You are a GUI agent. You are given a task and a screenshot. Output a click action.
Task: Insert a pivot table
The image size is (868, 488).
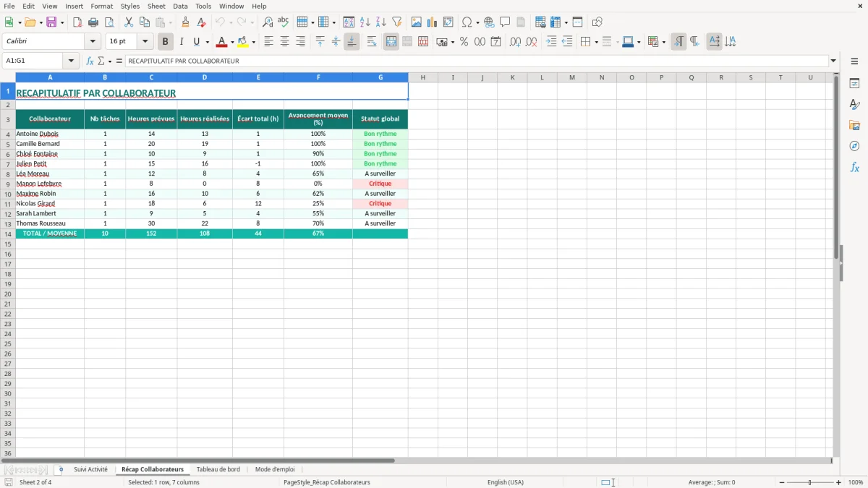point(448,22)
